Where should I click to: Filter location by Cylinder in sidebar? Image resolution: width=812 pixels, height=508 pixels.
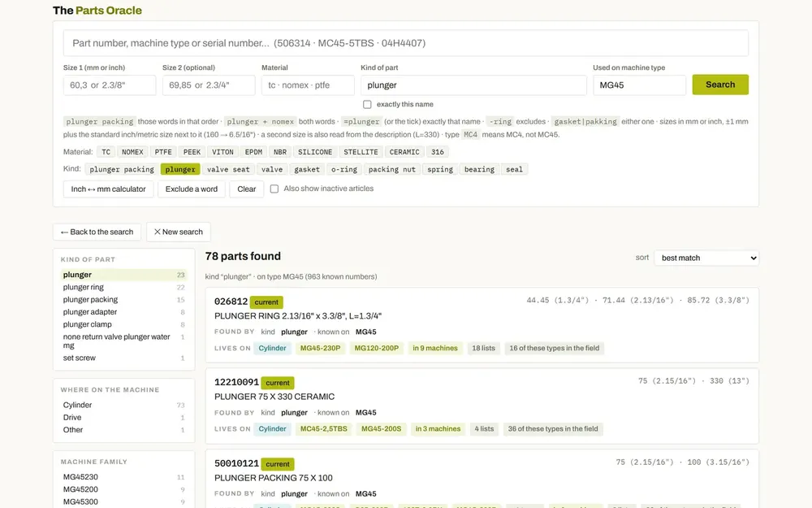coord(123,405)
